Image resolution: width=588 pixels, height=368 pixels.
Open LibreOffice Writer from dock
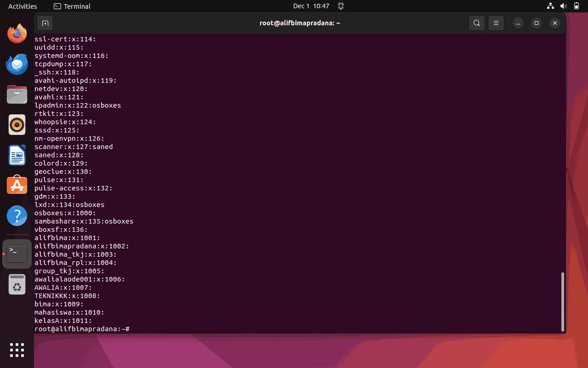coord(17,155)
